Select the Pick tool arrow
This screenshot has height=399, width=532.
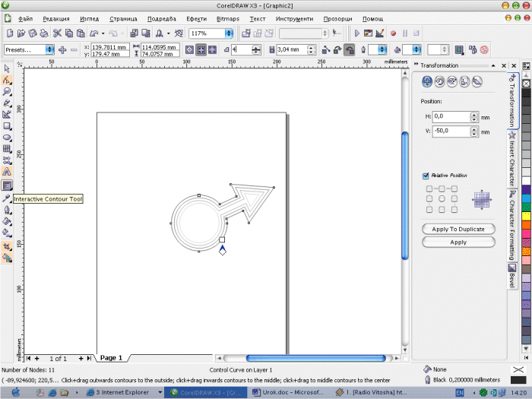(x=7, y=69)
